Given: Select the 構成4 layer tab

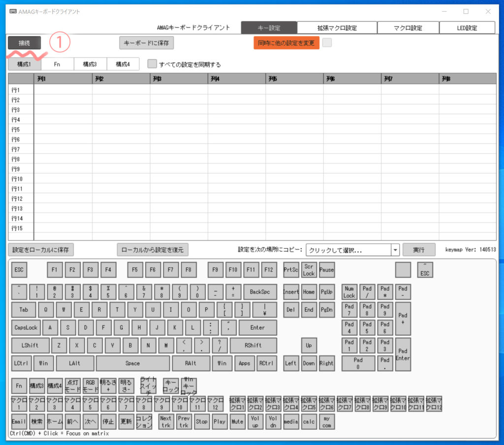Looking at the screenshot, I should pyautogui.click(x=123, y=64).
